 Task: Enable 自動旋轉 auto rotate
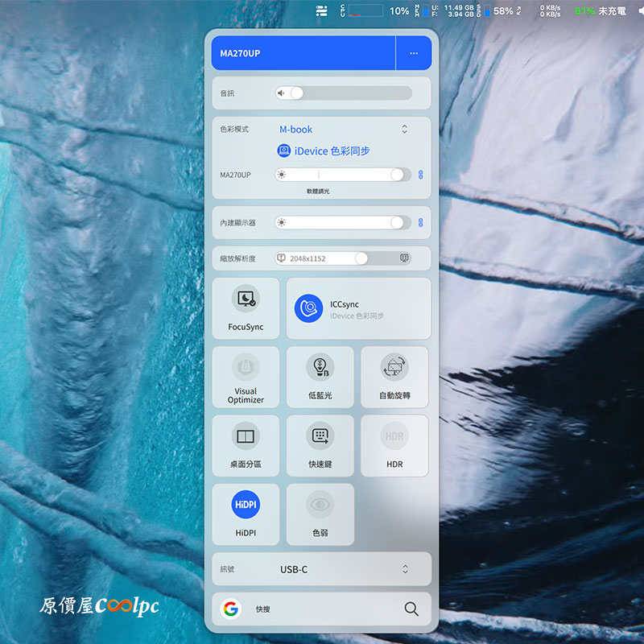[394, 377]
